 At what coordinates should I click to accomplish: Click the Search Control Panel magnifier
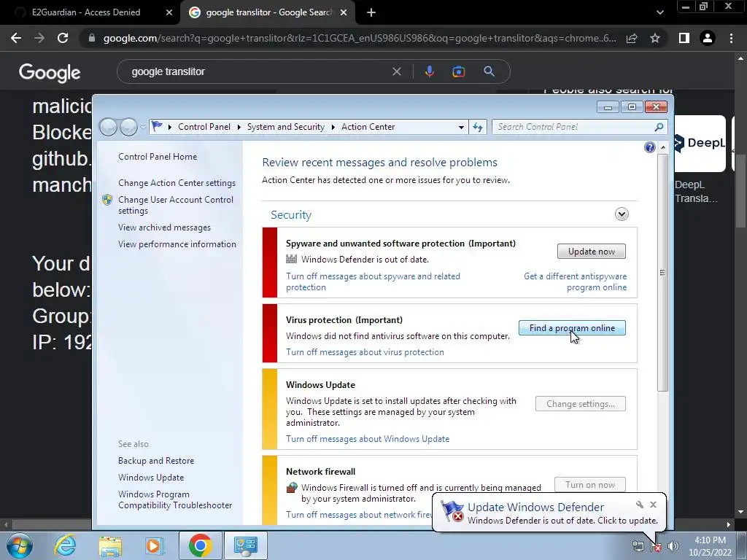tap(659, 127)
